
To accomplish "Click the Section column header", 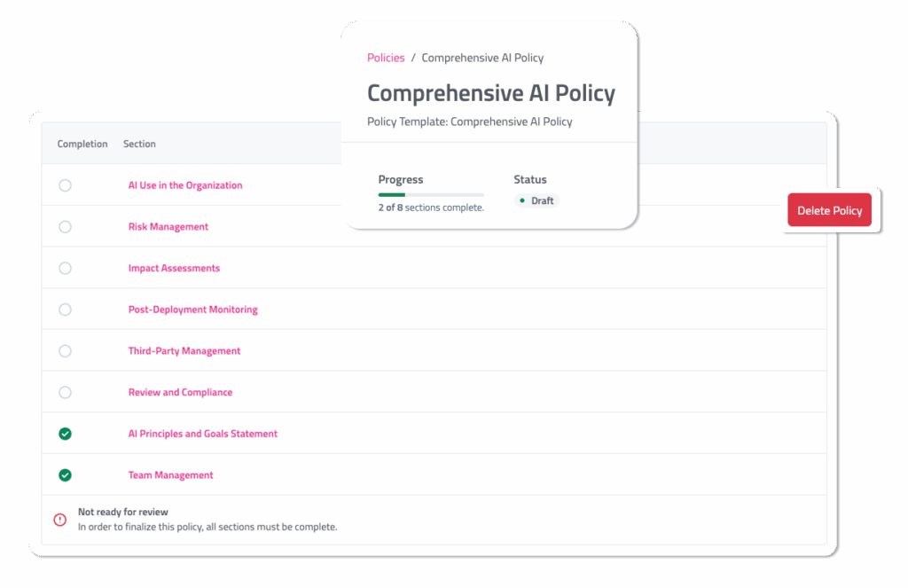I will (x=139, y=144).
